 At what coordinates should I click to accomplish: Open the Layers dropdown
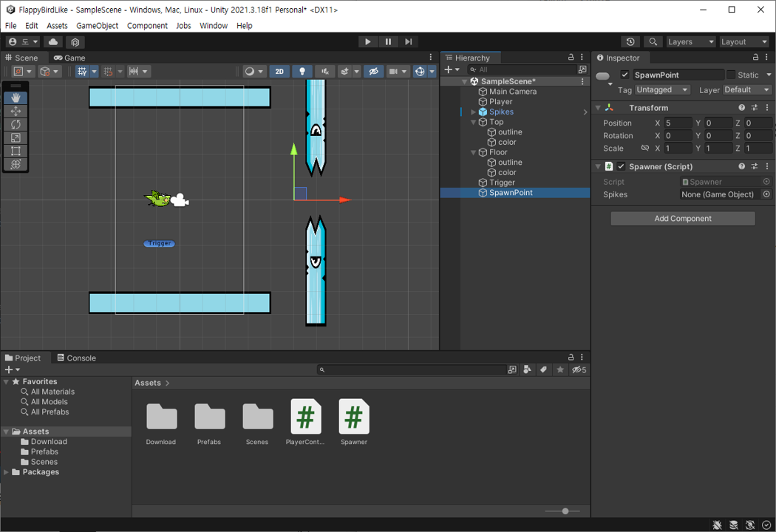click(x=691, y=42)
